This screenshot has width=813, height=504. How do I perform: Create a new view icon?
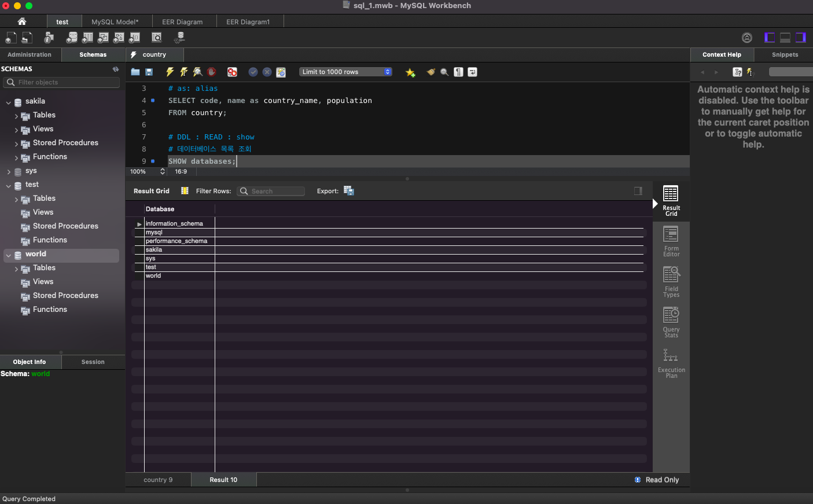103,38
